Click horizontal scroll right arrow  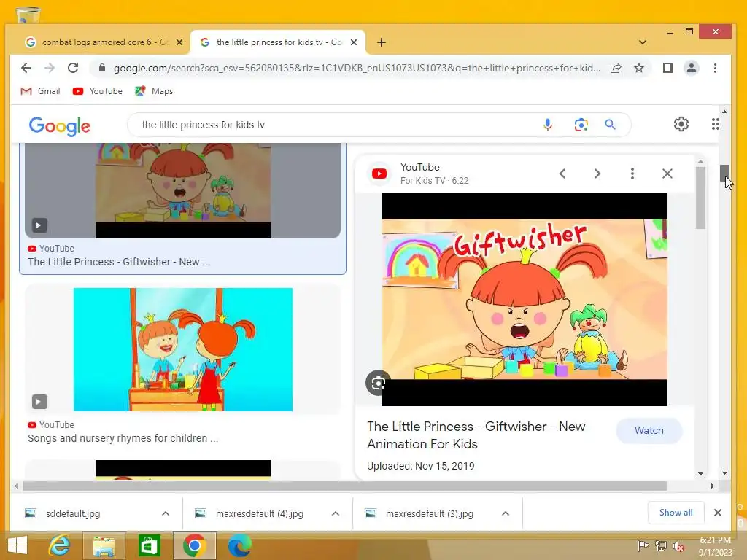(x=713, y=486)
